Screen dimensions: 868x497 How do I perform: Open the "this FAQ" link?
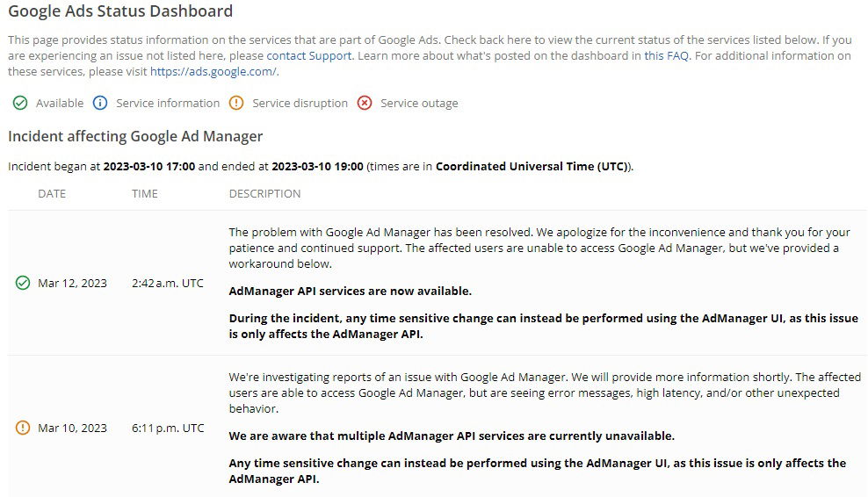[665, 55]
